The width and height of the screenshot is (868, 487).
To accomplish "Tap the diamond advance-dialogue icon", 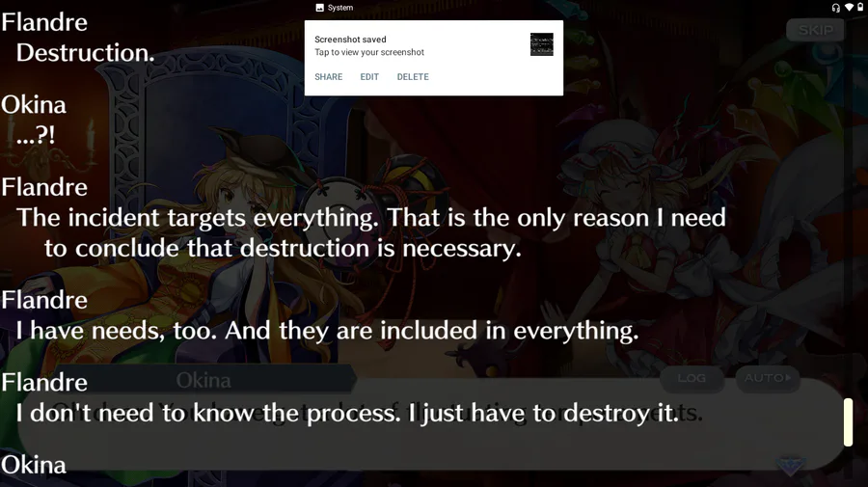I will (x=790, y=465).
